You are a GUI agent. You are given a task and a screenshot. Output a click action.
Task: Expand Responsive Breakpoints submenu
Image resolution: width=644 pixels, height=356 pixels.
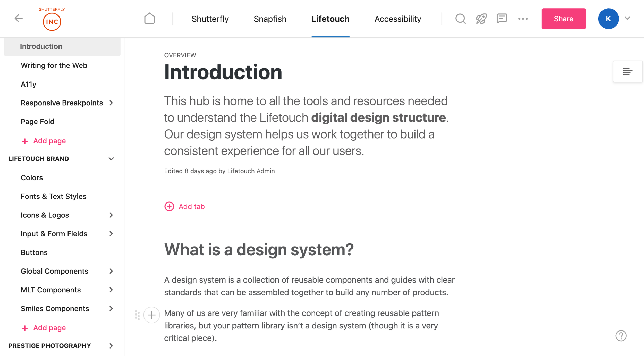[111, 103]
